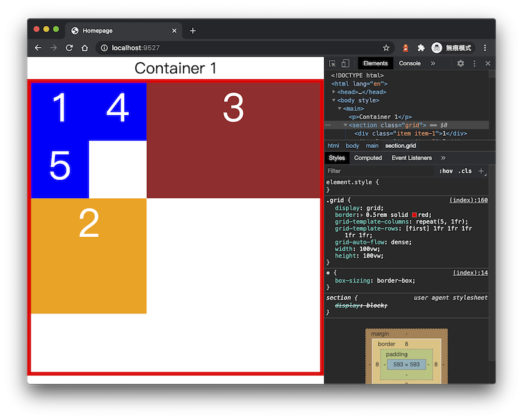523x420 pixels.
Task: Expand the border shorthand triangle
Action: (362, 215)
